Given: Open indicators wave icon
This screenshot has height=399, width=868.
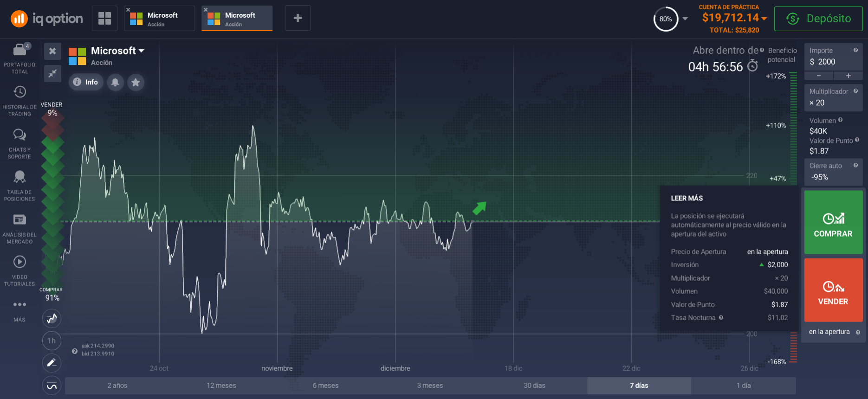Looking at the screenshot, I should pos(52,386).
